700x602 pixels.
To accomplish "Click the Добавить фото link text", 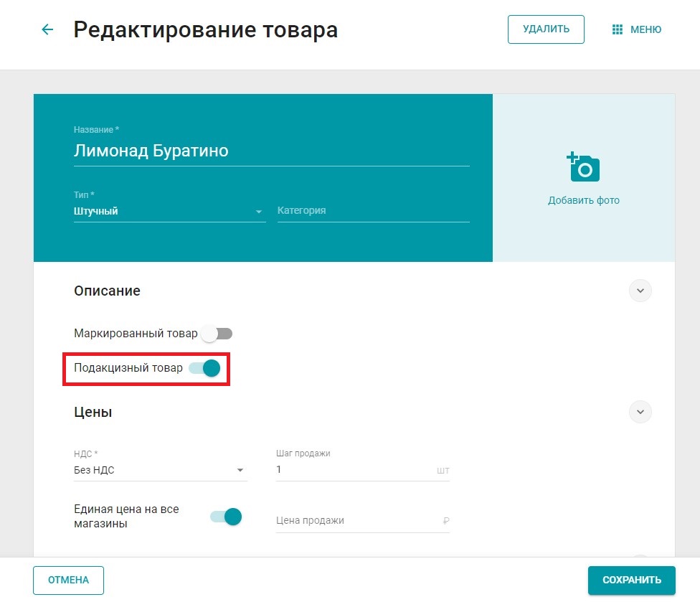I will click(x=583, y=200).
